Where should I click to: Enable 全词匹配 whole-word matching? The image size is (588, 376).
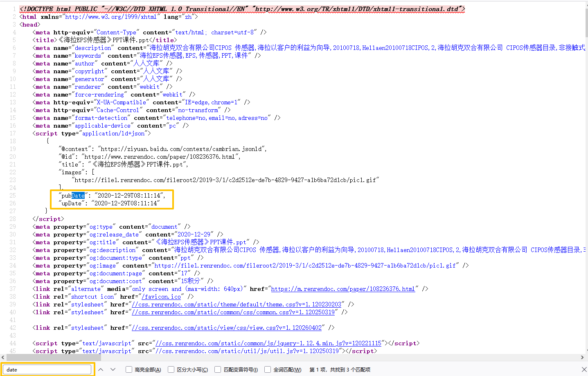pyautogui.click(x=268, y=369)
